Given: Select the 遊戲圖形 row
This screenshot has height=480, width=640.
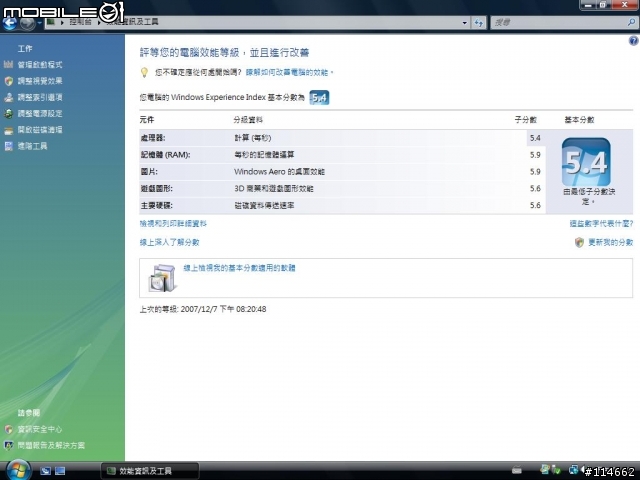Looking at the screenshot, I should (x=342, y=188).
